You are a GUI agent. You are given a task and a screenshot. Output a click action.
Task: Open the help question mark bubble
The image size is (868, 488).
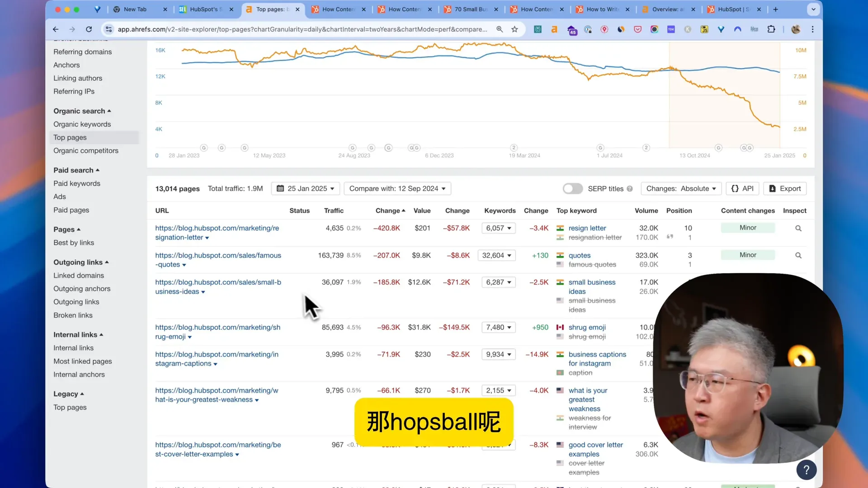[806, 470]
